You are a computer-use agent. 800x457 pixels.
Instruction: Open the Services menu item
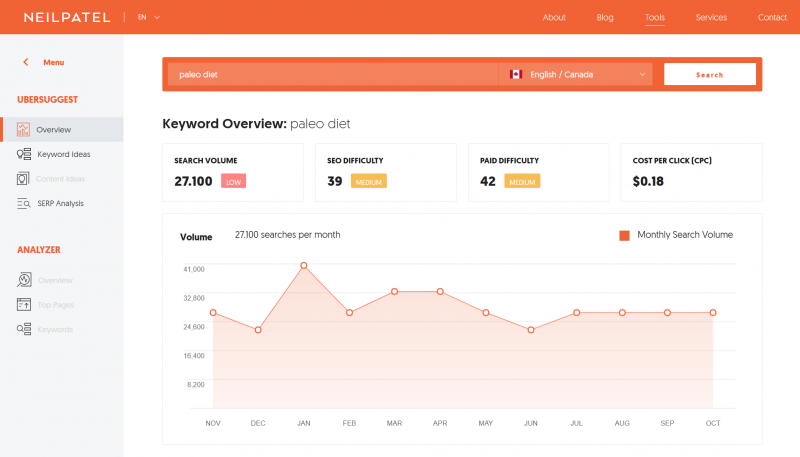coord(711,17)
